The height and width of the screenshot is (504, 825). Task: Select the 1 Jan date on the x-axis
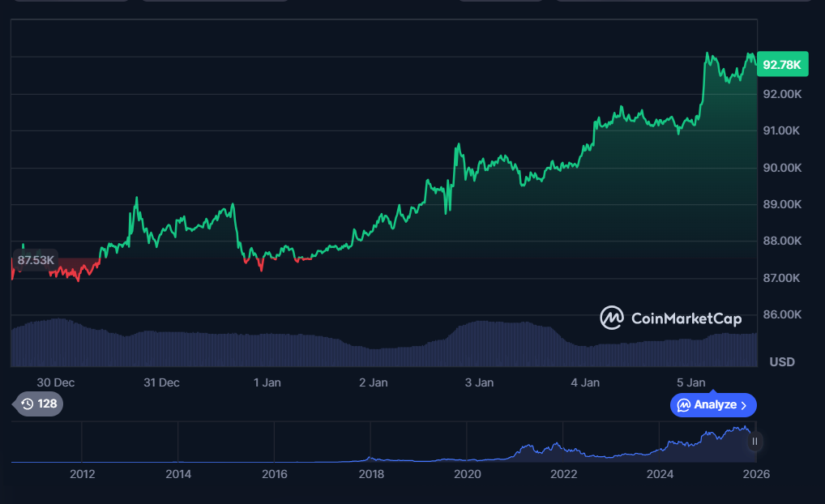coord(267,382)
